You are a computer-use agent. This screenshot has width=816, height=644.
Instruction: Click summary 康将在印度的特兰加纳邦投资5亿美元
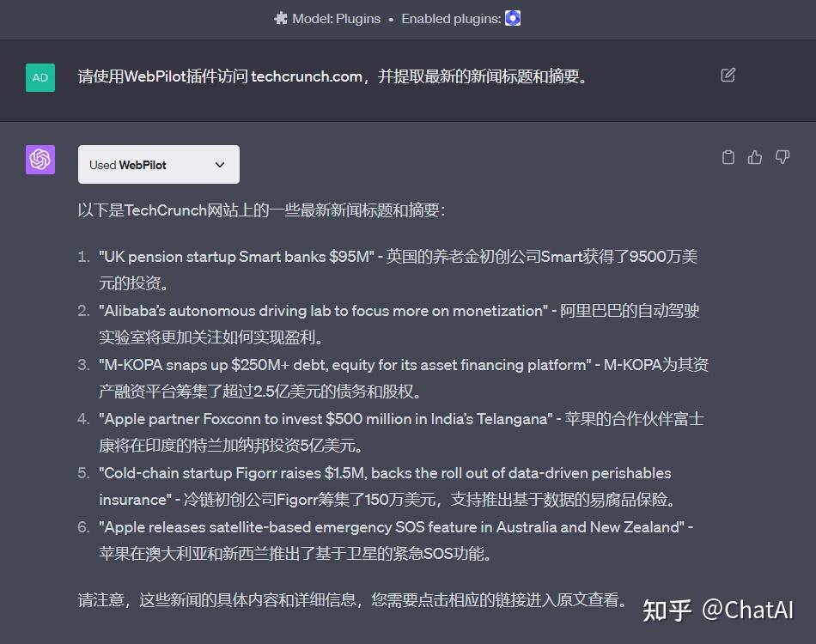[231, 446]
